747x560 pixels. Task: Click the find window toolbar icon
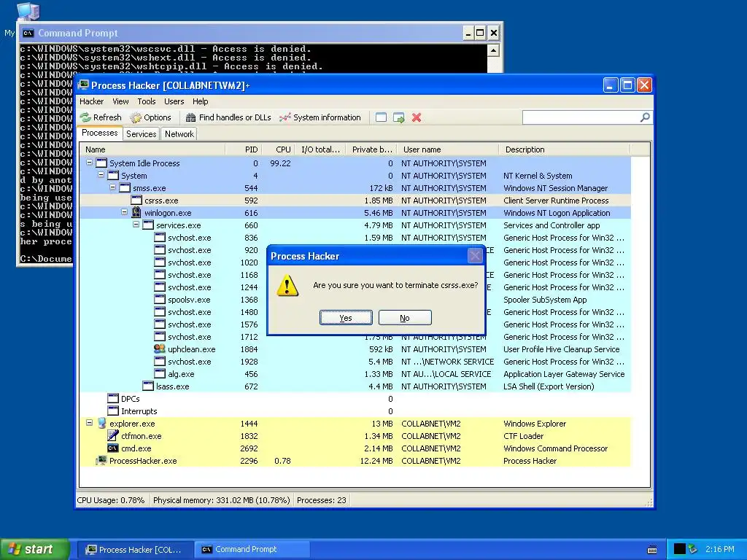(x=381, y=117)
